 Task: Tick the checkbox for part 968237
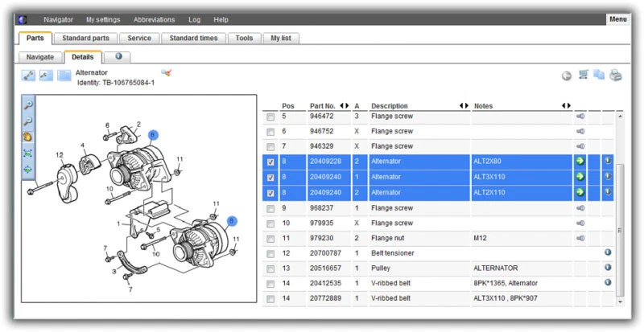[x=270, y=209]
